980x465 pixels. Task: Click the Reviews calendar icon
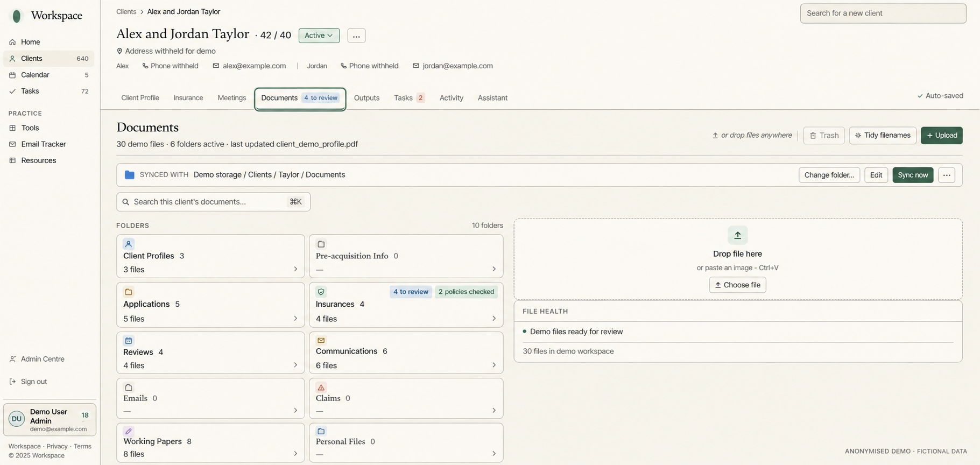pos(129,341)
